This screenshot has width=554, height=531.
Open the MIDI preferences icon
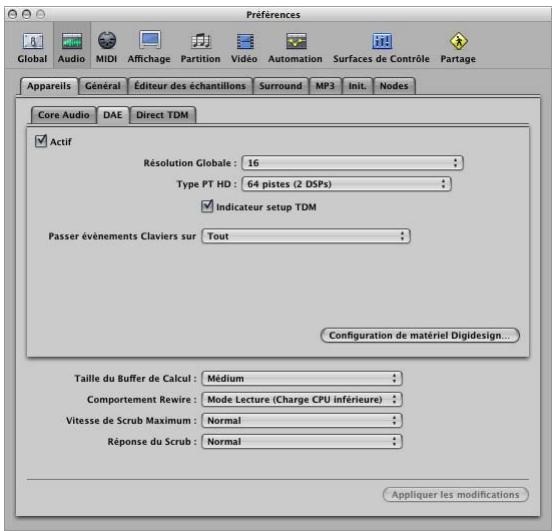click(106, 48)
